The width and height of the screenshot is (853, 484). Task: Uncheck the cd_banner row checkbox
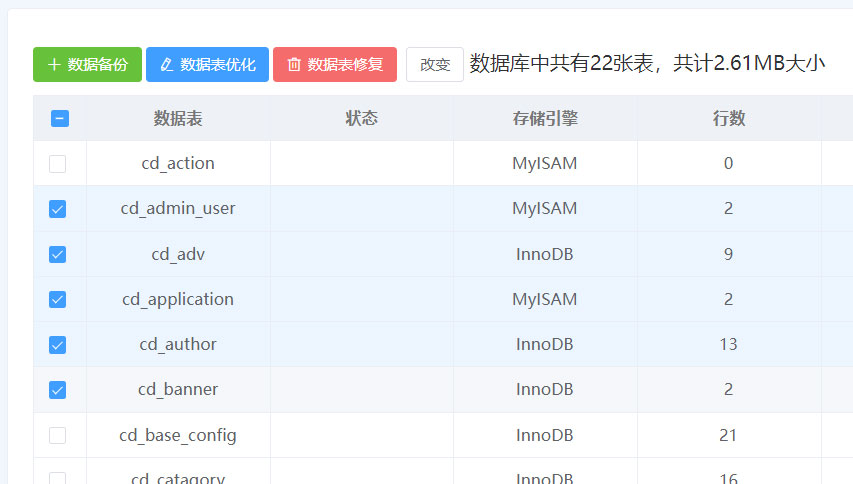click(58, 390)
